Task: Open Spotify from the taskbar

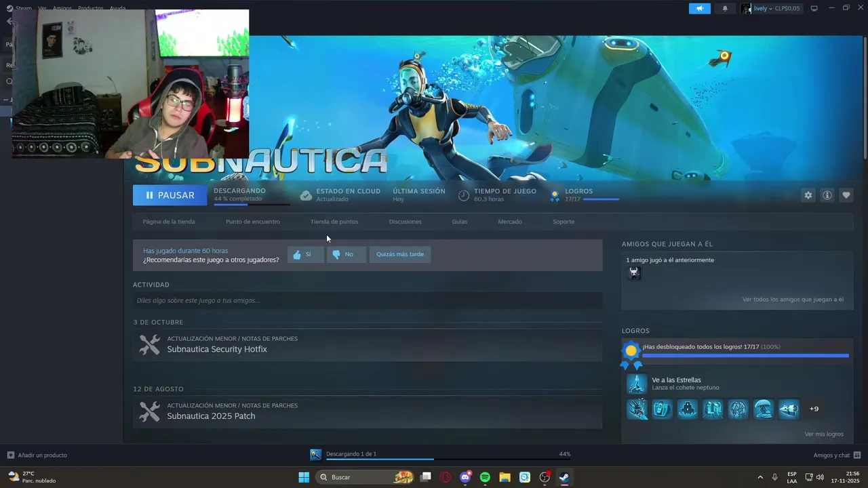Action: click(485, 477)
